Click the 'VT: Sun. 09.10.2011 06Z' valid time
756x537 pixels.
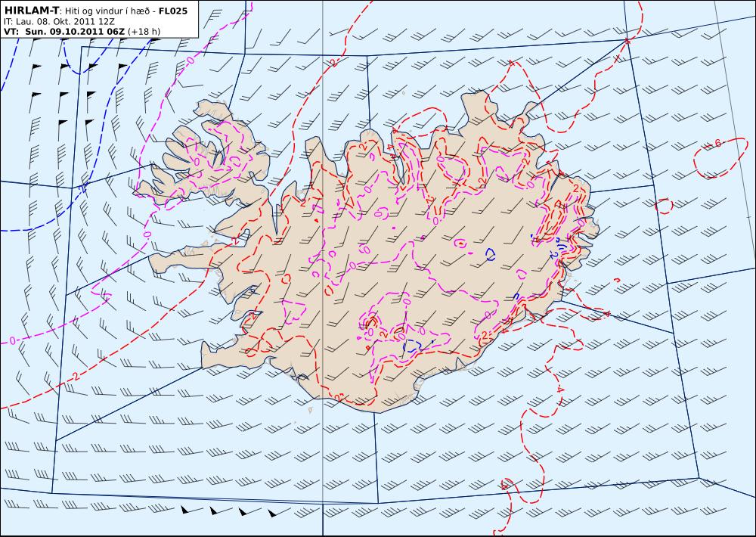click(64, 32)
